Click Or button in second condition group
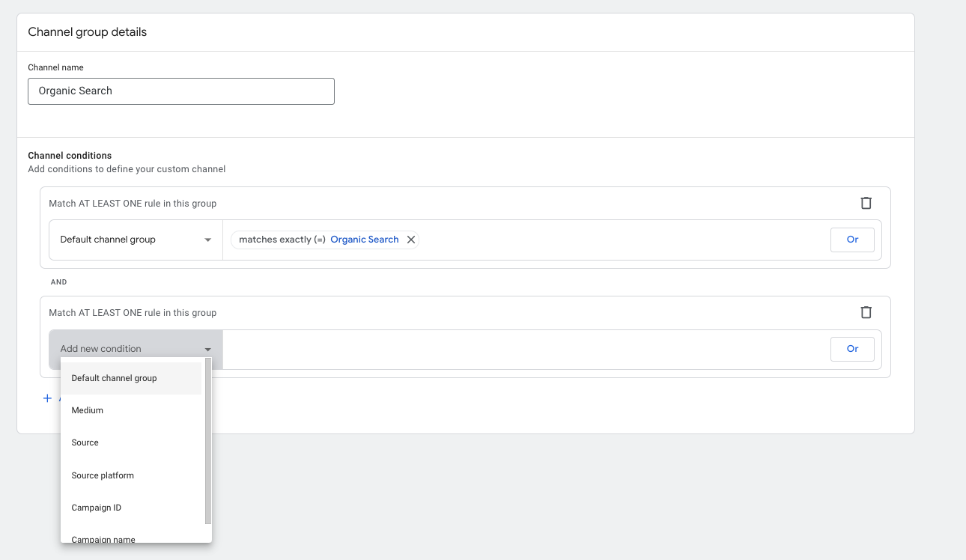The width and height of the screenshot is (966, 560). (852, 349)
